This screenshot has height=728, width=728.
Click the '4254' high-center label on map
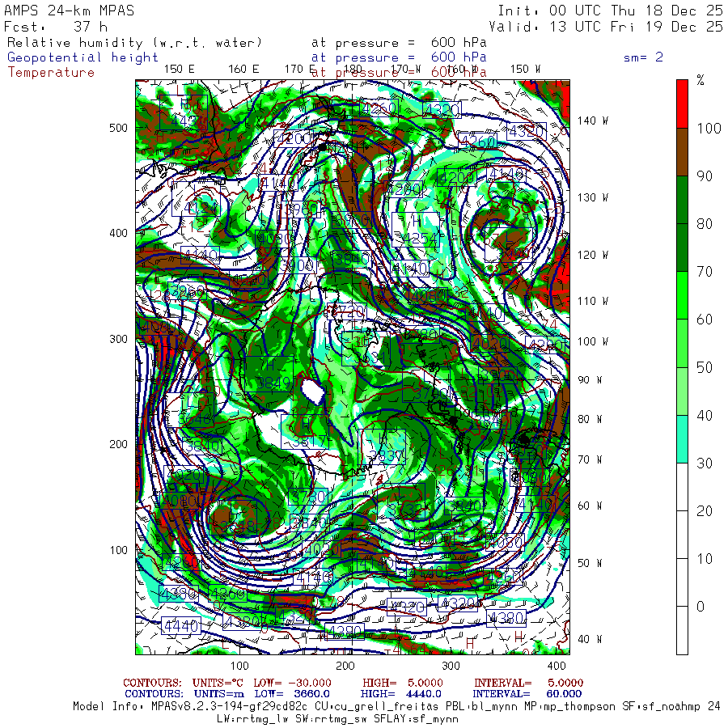point(420,239)
